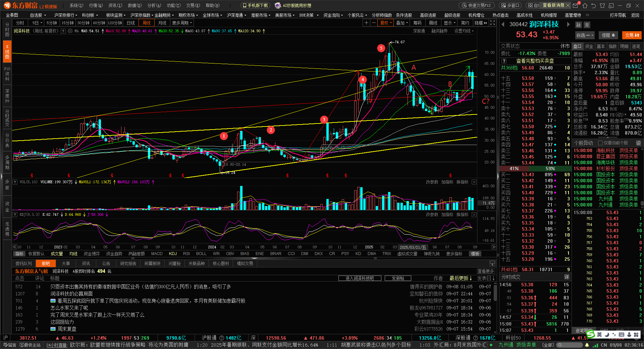Switch to 日线 daily chart tab

click(130, 23)
